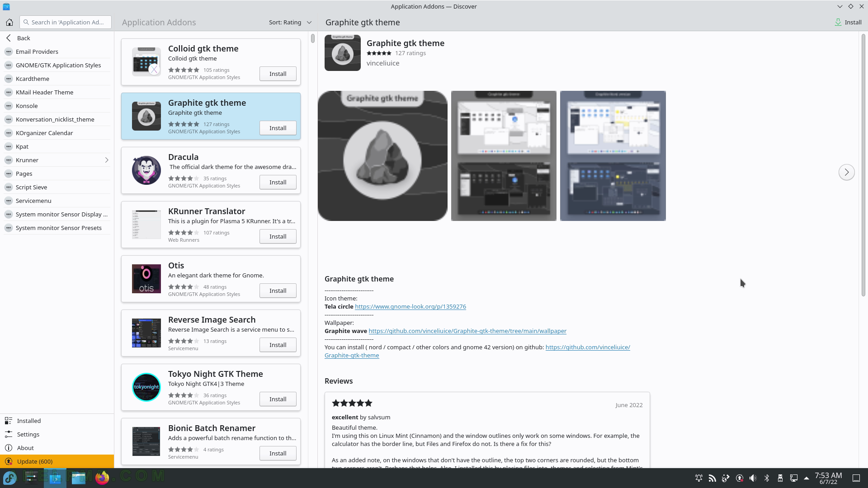Open System monitor Sensor Presets category
This screenshot has height=488, width=868.
(57, 228)
